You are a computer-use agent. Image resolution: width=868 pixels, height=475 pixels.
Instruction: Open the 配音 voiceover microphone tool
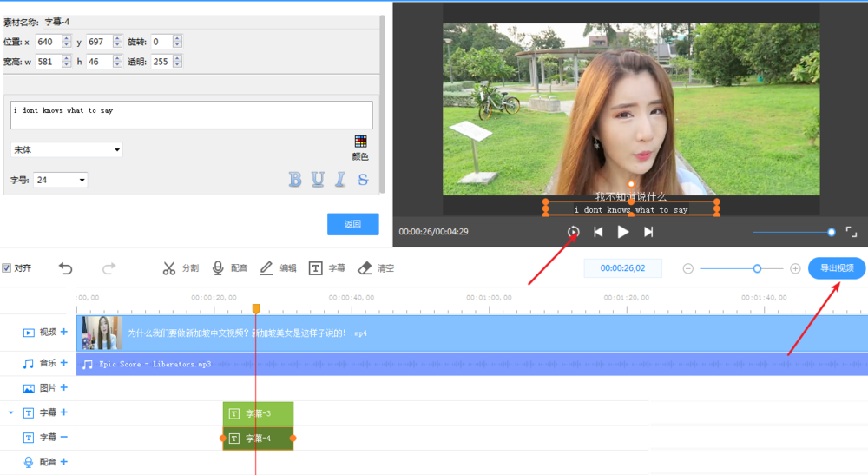coord(230,268)
